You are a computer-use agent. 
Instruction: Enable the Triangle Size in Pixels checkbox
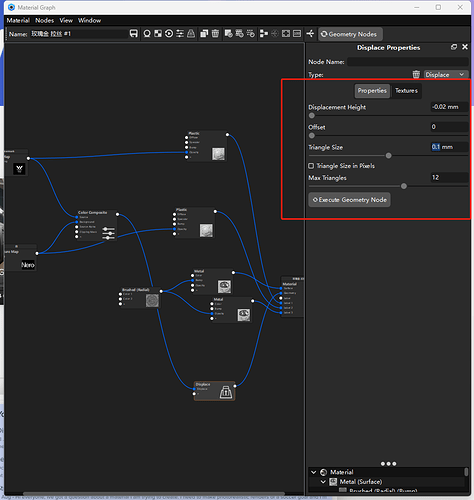click(x=311, y=166)
